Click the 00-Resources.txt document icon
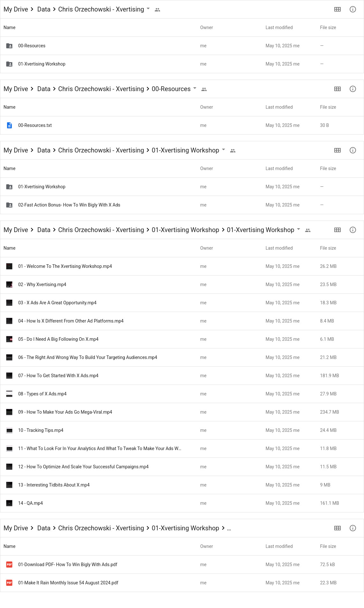Image resolution: width=364 pixels, height=608 pixels. (x=10, y=125)
